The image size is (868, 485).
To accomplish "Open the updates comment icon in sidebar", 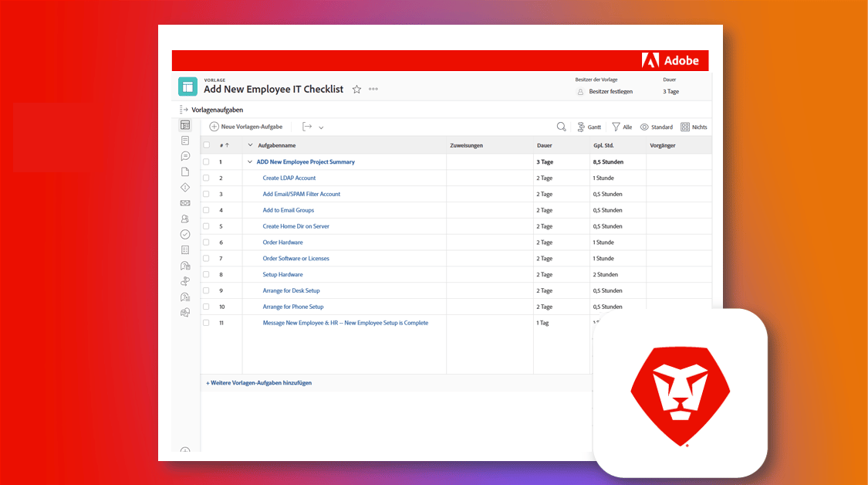I will tap(185, 155).
